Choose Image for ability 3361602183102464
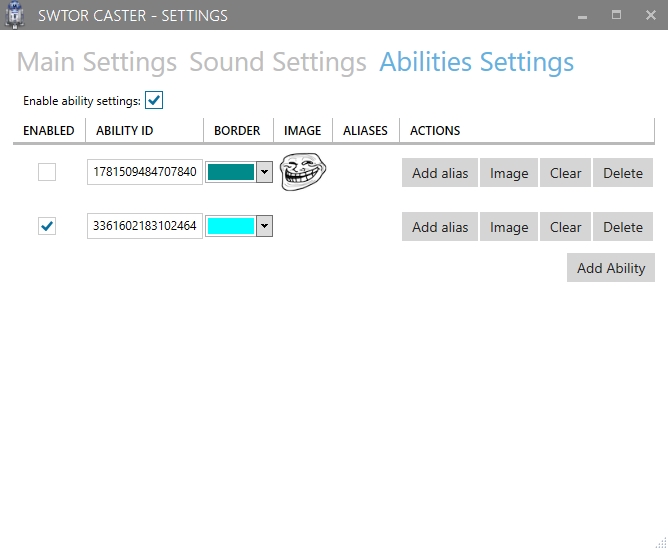Viewport: 668px width, 550px height. click(509, 227)
